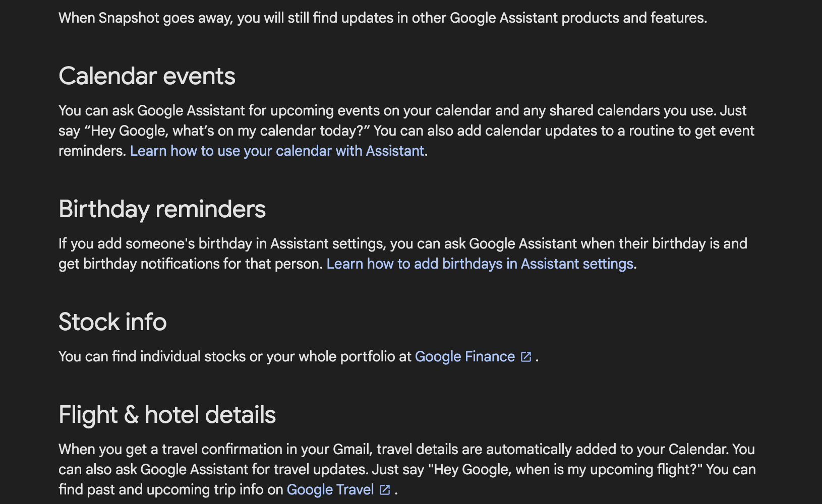822x504 pixels.
Task: Click the word 'Gmail' in the flight paragraph
Action: (351, 450)
